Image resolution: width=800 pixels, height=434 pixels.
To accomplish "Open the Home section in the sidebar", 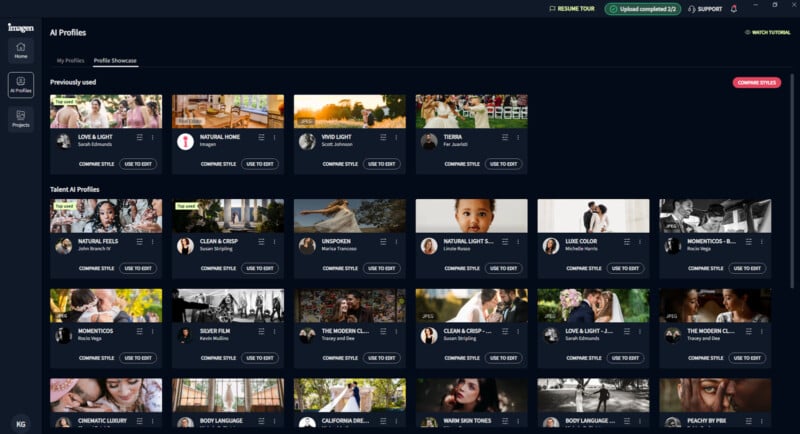I will (21, 50).
